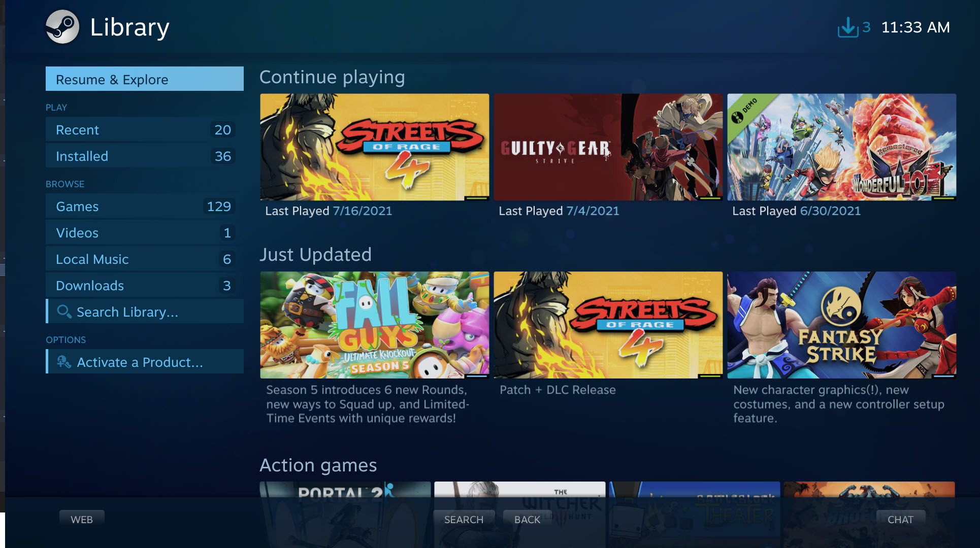The width and height of the screenshot is (980, 548).
Task: Click the Just Updated heading
Action: pos(315,255)
